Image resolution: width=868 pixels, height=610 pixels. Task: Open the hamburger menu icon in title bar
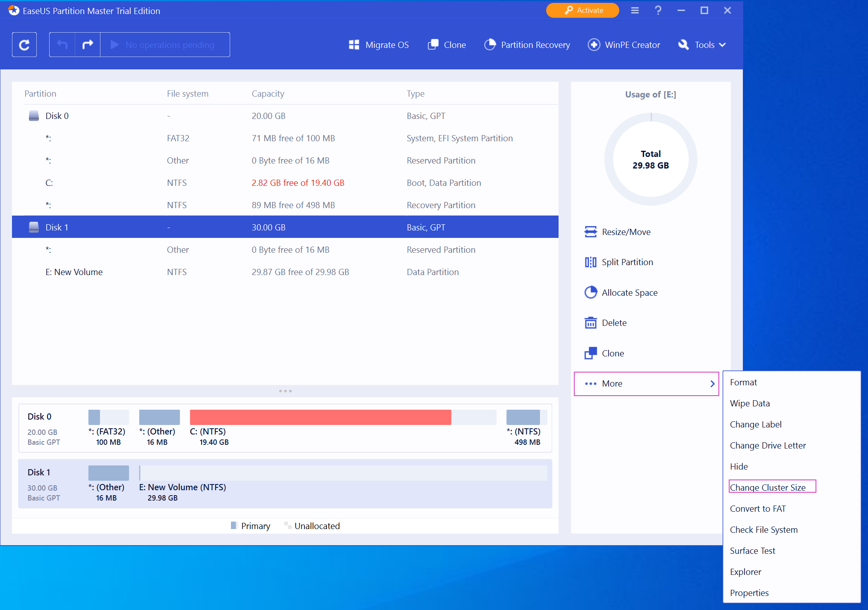tap(635, 10)
